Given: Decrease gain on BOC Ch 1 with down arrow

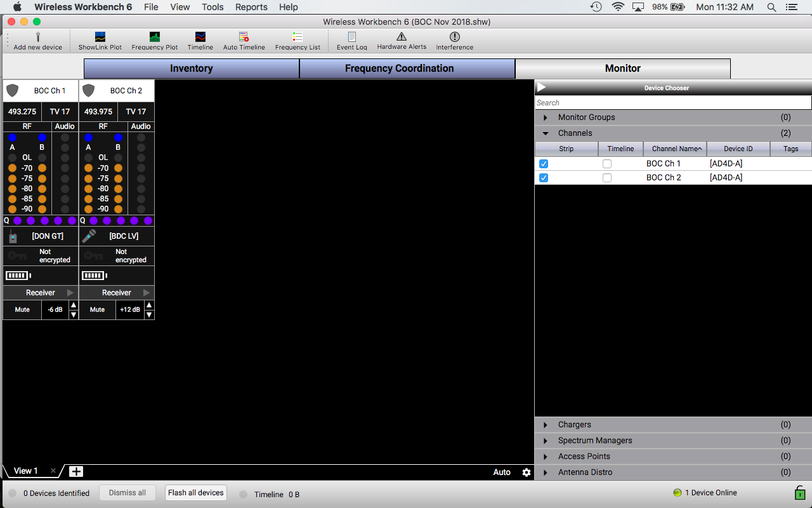Looking at the screenshot, I should click(73, 314).
